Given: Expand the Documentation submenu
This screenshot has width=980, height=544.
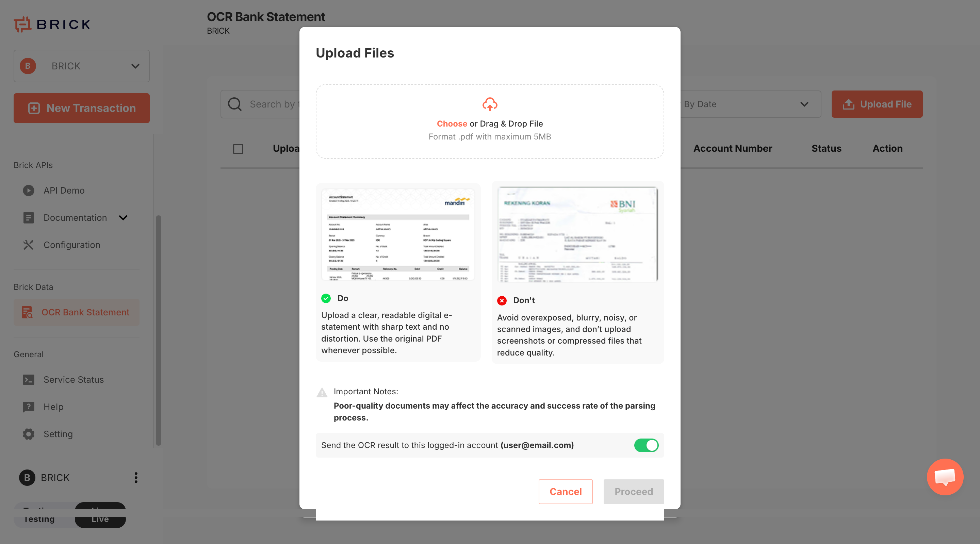Looking at the screenshot, I should (x=123, y=218).
